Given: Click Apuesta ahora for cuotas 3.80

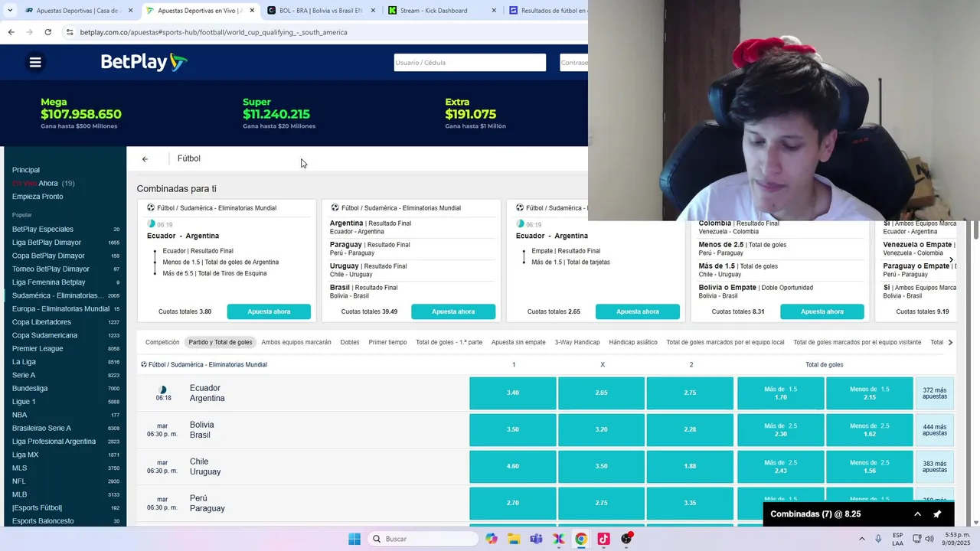Looking at the screenshot, I should [x=269, y=311].
